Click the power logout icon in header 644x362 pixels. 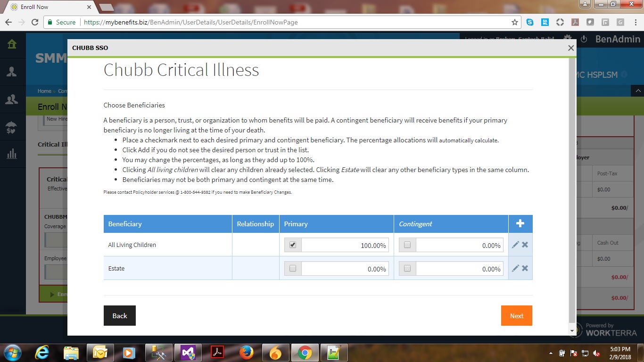584,39
